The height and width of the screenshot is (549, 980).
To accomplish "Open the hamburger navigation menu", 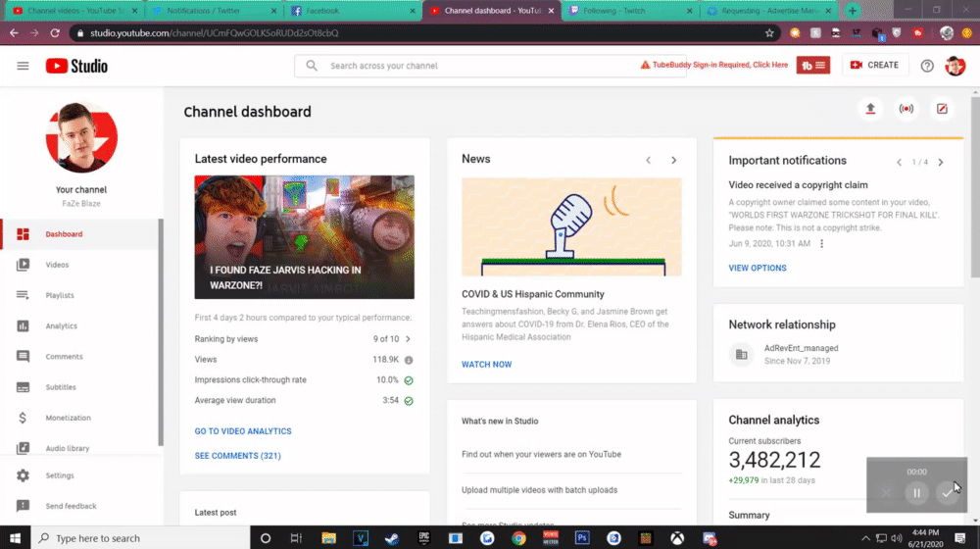I will pyautogui.click(x=23, y=66).
